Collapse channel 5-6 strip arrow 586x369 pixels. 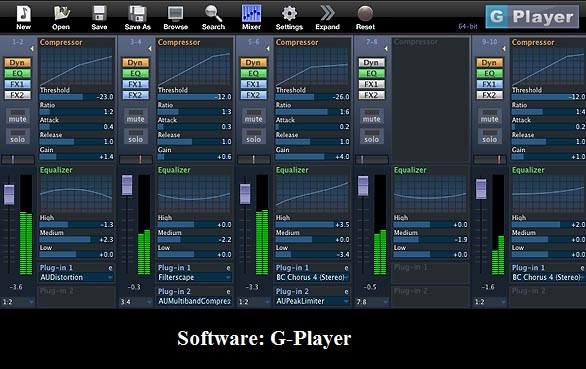(x=268, y=49)
